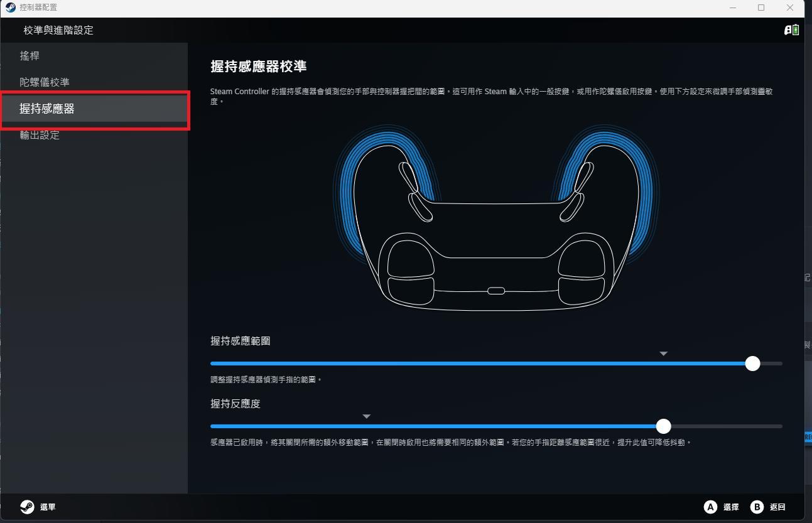This screenshot has width=812, height=523.
Task: Click the 握持感應器校準 heading
Action: click(x=259, y=67)
